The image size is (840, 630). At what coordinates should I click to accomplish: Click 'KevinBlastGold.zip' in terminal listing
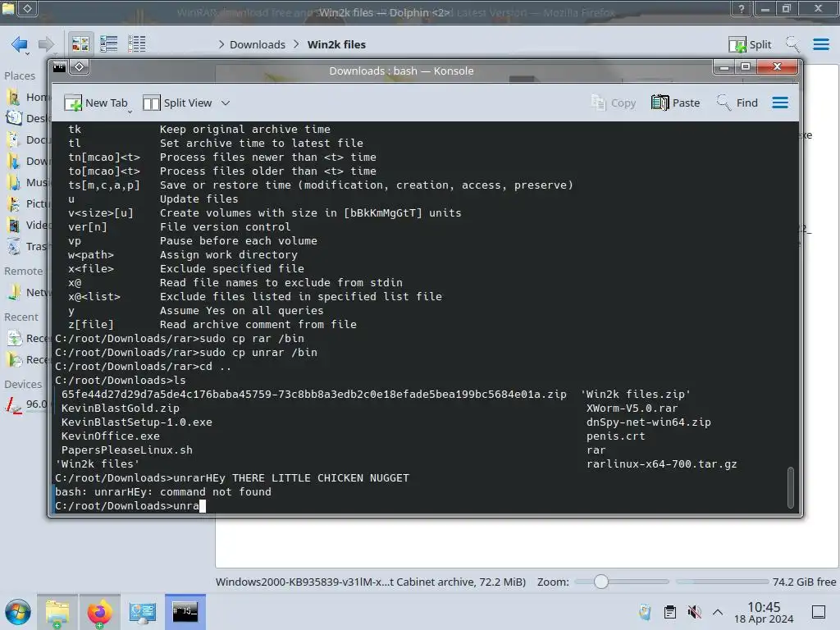pyautogui.click(x=120, y=409)
